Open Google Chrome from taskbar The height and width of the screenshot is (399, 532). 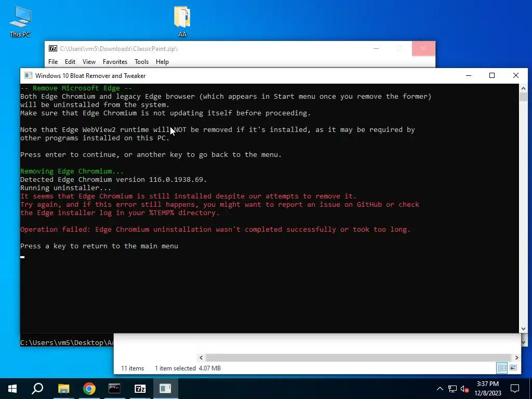89,389
